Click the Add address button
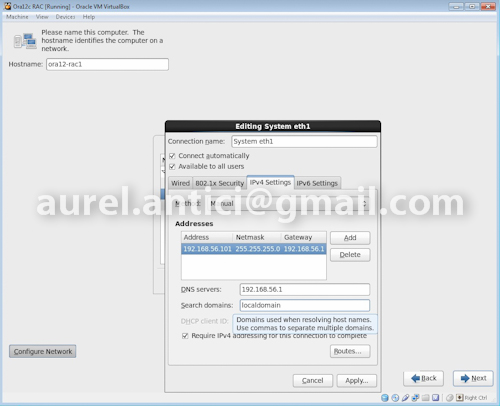Screen dimensions: 500x406 pyautogui.click(x=350, y=238)
